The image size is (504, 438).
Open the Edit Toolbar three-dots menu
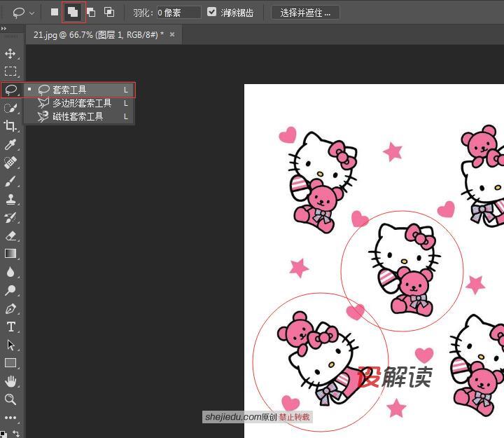(x=10, y=418)
